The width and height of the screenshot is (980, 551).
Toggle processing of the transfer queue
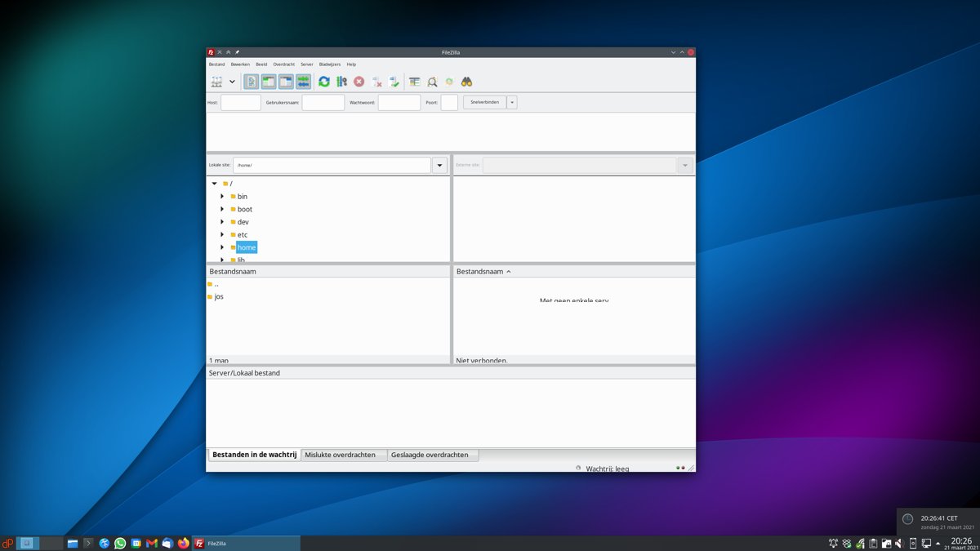coord(341,82)
